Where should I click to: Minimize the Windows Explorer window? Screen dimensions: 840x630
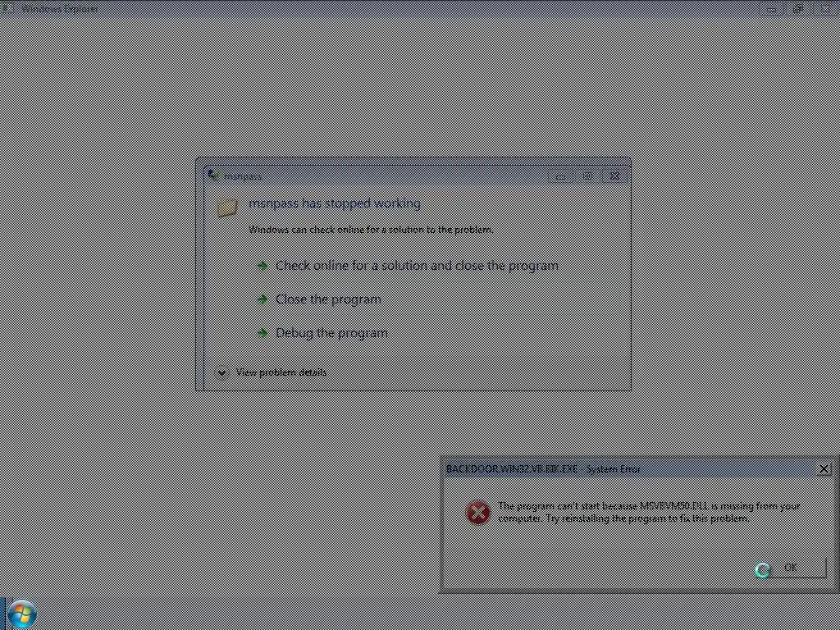point(771,8)
